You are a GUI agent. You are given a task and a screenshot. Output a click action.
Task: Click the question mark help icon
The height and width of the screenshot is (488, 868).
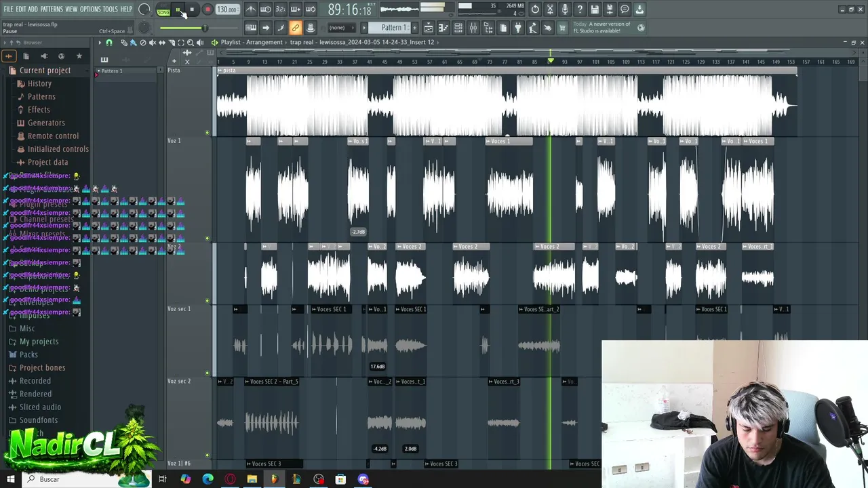[580, 9]
